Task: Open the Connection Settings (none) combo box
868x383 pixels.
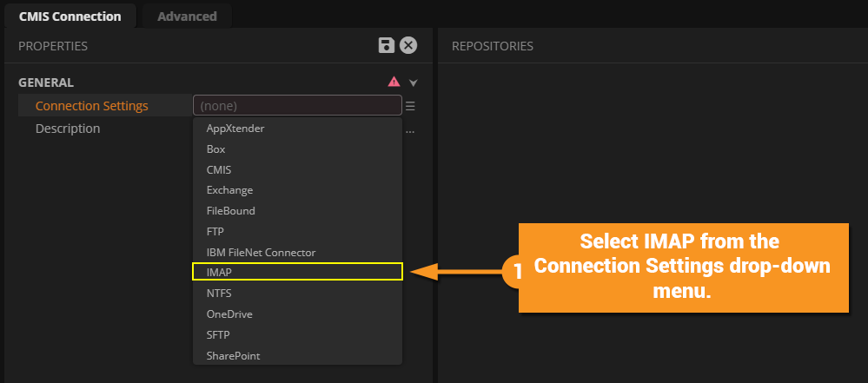Action: click(x=297, y=106)
